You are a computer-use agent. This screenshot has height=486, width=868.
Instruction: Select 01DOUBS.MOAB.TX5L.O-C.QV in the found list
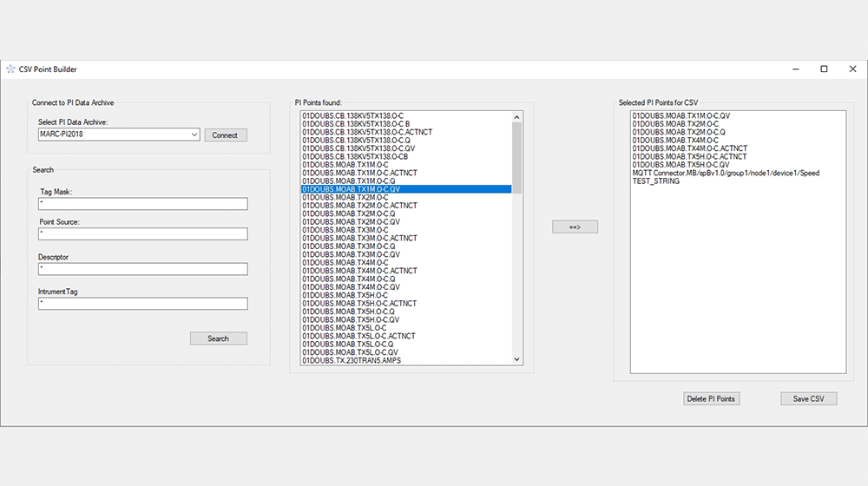point(406,352)
